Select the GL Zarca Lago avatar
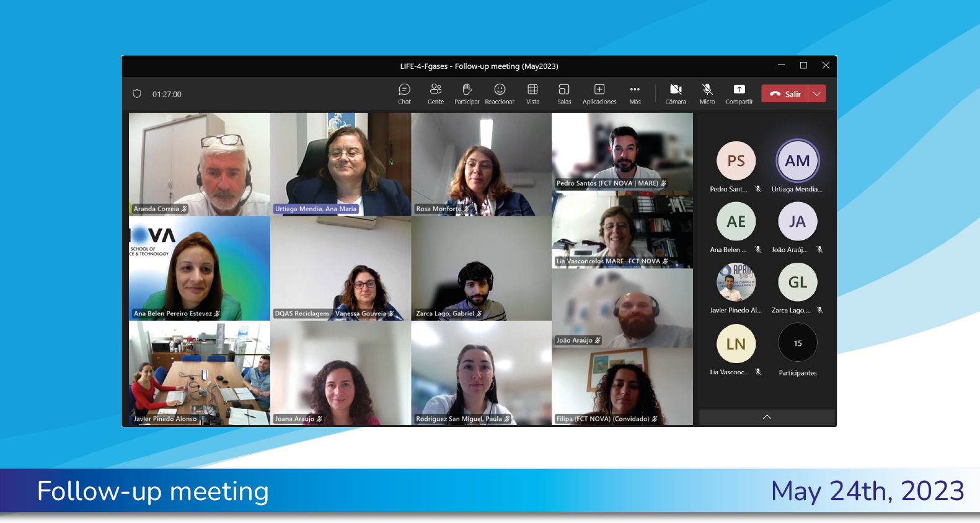 (797, 283)
